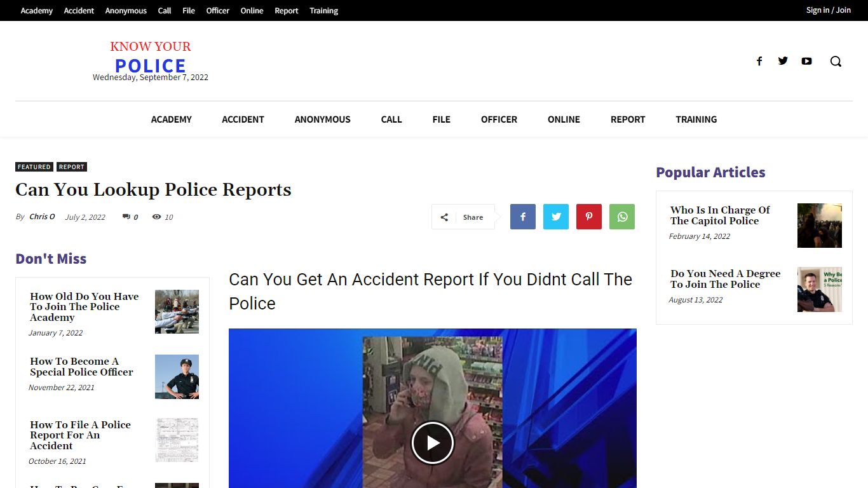Screen dimensions: 868x488
Task: Click Training in the top black bar
Action: tap(323, 11)
